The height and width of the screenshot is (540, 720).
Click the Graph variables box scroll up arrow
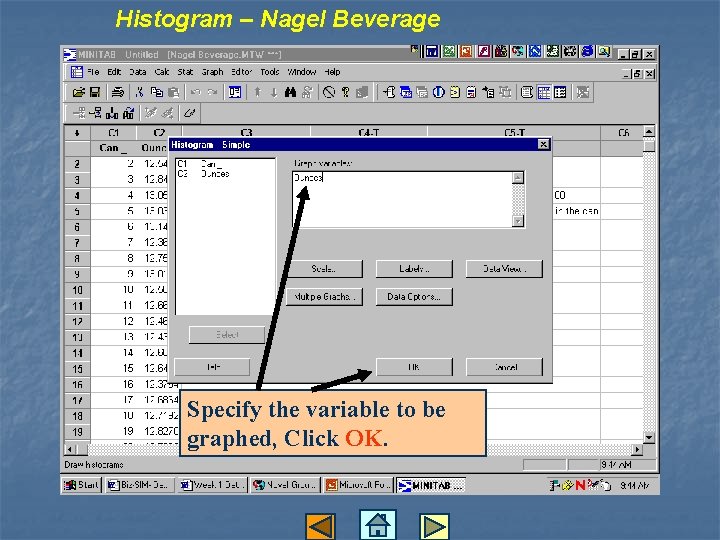pyautogui.click(x=518, y=178)
